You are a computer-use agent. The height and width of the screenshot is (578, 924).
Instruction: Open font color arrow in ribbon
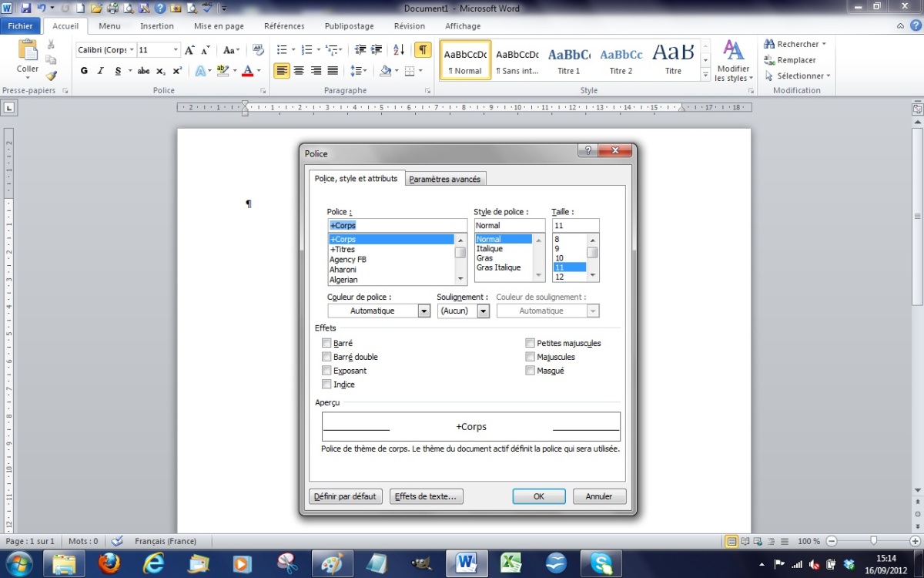[x=259, y=71]
